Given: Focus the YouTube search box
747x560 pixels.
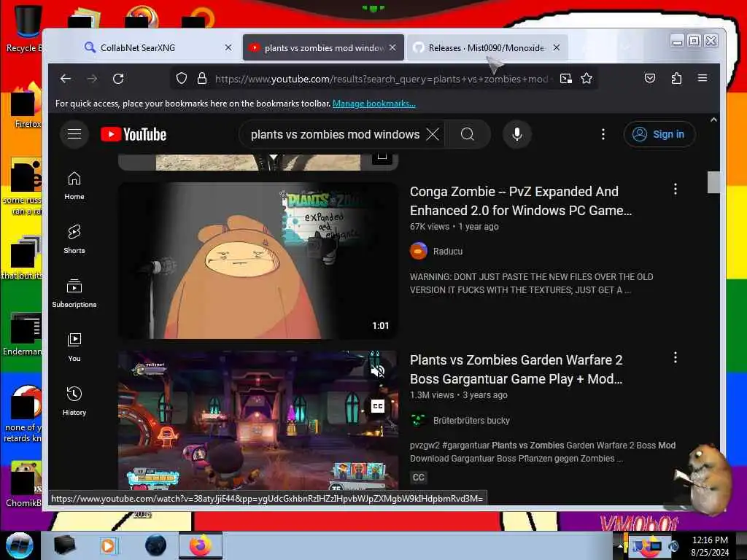Looking at the screenshot, I should coord(335,134).
